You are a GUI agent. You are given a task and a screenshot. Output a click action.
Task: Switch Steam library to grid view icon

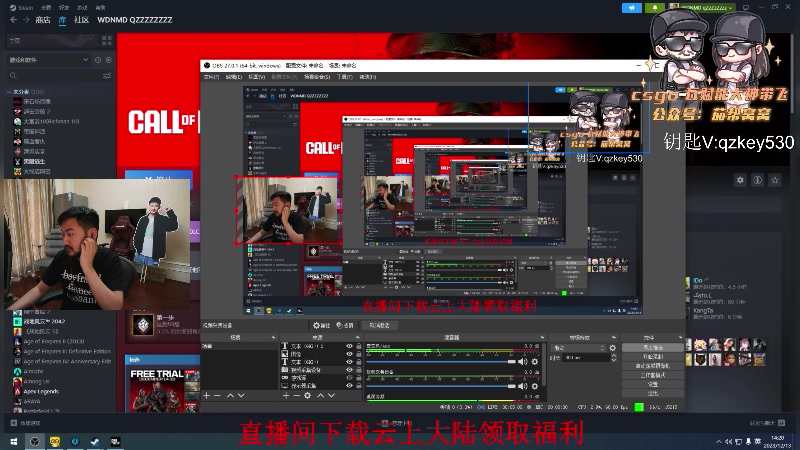(107, 40)
